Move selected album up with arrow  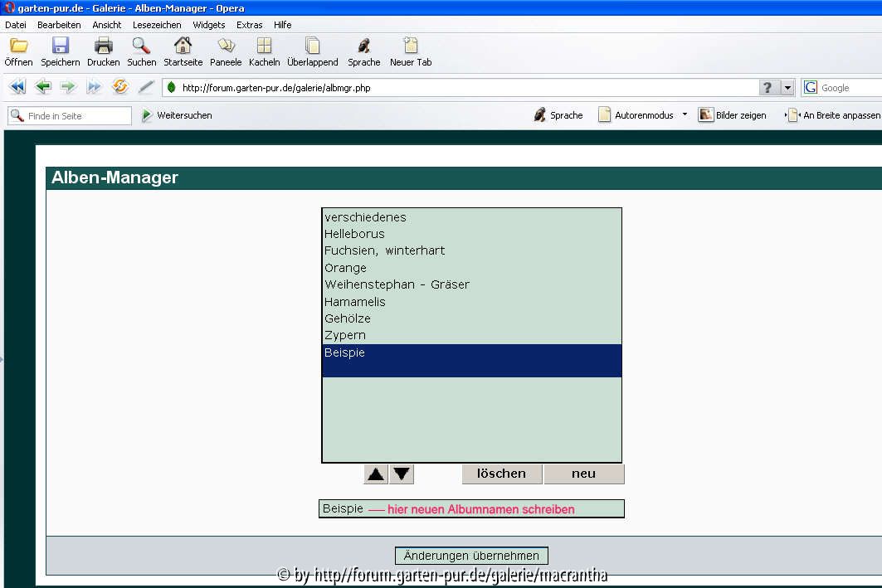pyautogui.click(x=376, y=474)
